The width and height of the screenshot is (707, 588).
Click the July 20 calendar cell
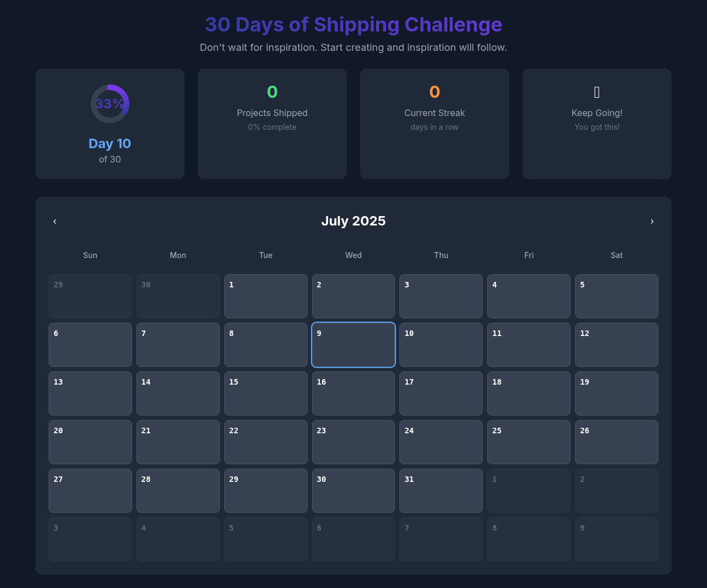coord(90,442)
